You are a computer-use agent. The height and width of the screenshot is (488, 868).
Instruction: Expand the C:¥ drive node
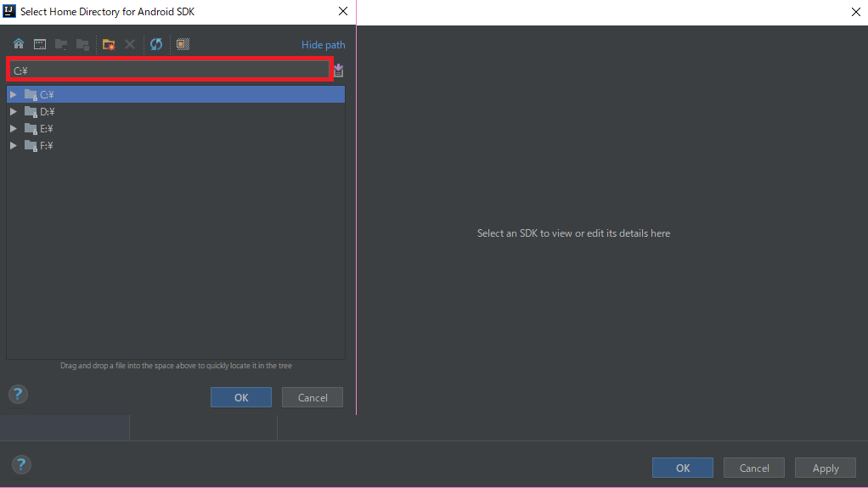coord(14,94)
